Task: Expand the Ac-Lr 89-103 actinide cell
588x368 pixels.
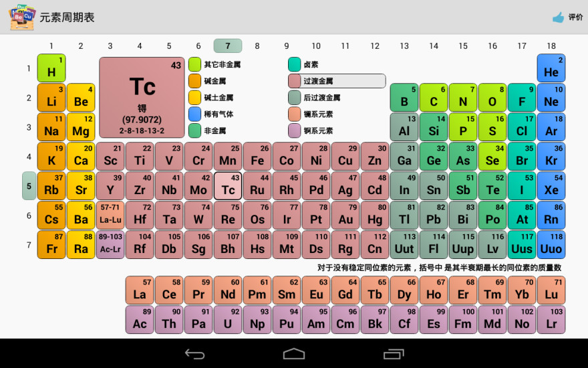Action: pos(110,245)
